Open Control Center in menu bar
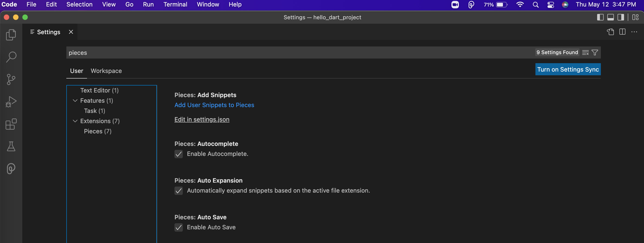 [x=551, y=4]
